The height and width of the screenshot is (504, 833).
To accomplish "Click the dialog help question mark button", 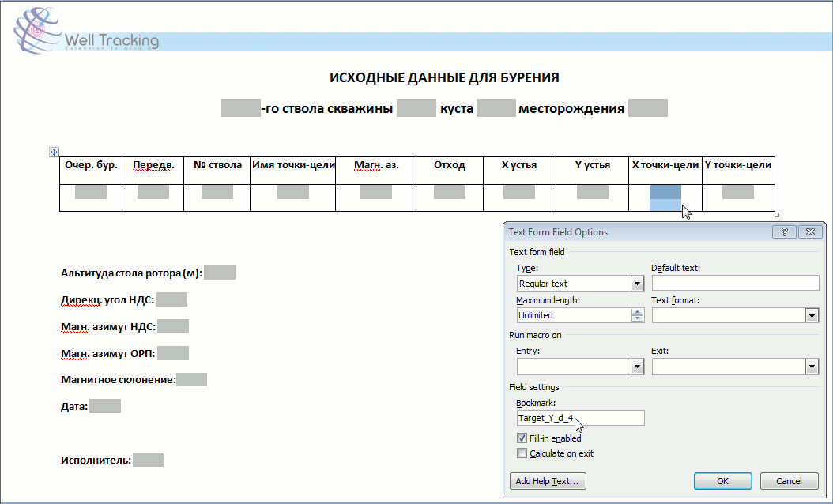I will pyautogui.click(x=784, y=232).
